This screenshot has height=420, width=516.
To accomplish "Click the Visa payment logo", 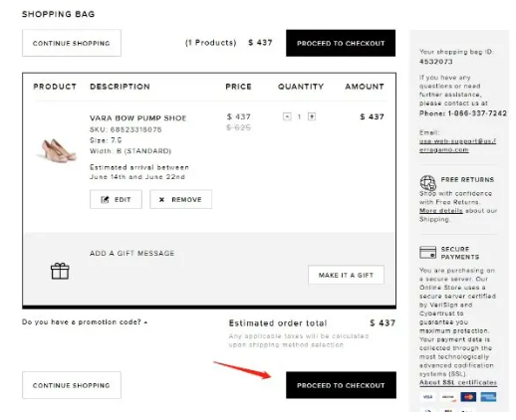I will [x=427, y=397].
